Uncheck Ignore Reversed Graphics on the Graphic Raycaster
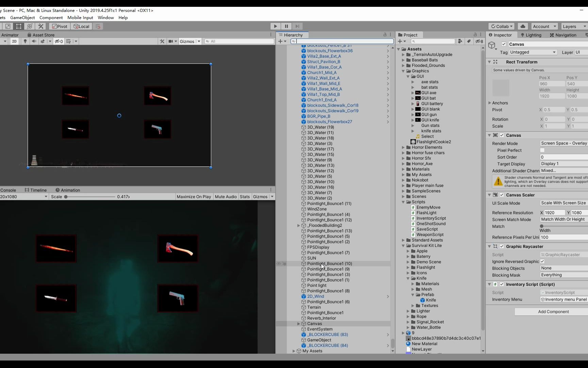Viewport: 588px width, 368px height. (542, 261)
